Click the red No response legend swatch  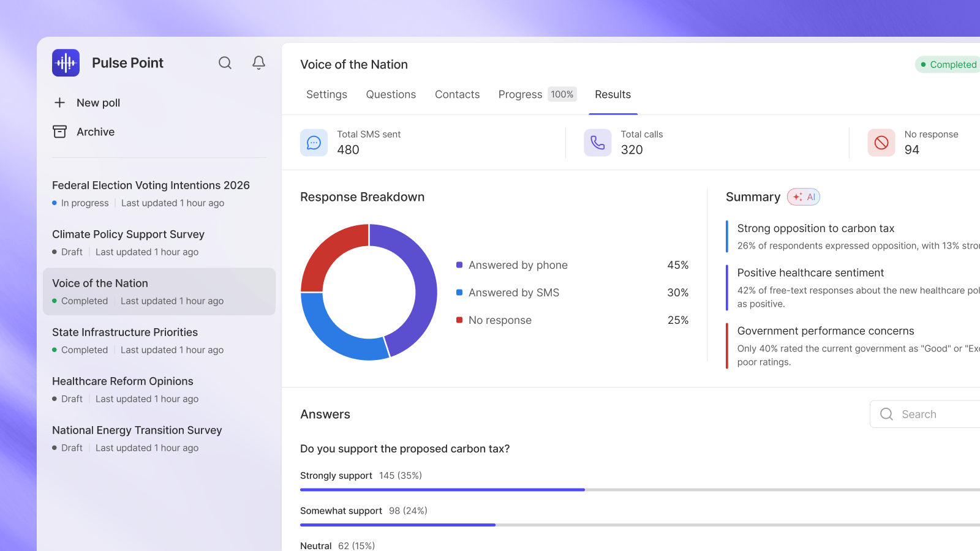point(459,320)
